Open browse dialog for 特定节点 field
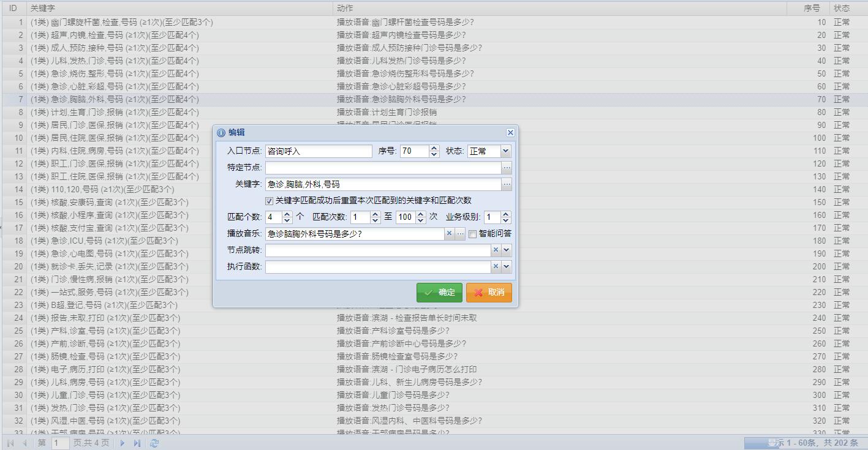 tap(507, 168)
